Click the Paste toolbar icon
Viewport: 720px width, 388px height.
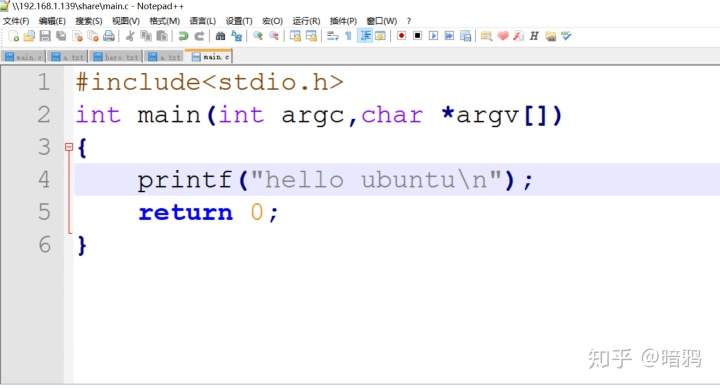[162, 36]
